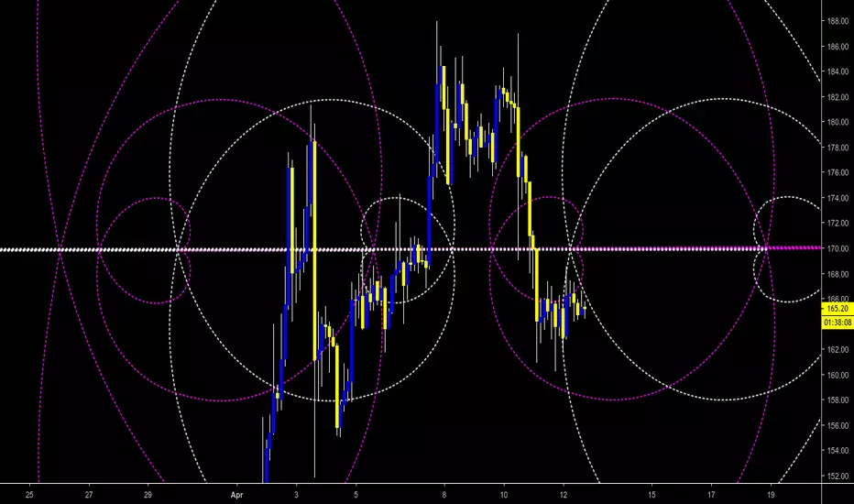
Task: Select the 160.00 price axis label
Action: 838,376
